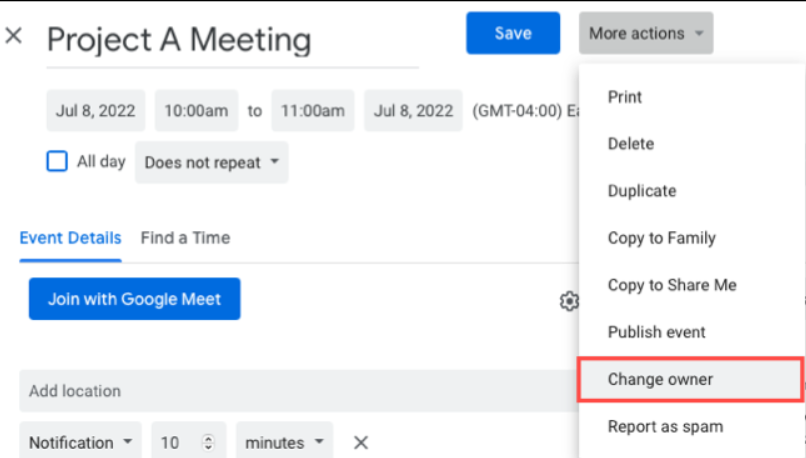Screen dimensions: 806x458
Task: Close the event editor with X icon
Action: [14, 37]
